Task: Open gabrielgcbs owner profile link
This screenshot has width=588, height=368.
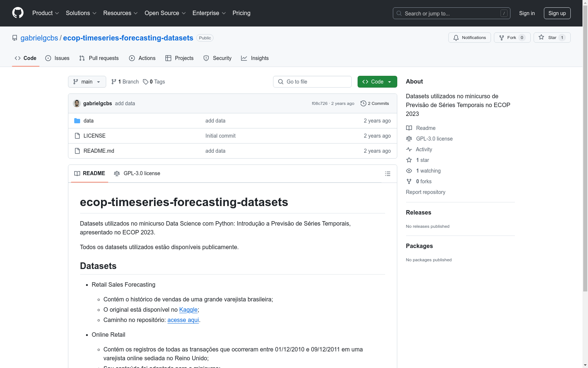Action: [39, 38]
